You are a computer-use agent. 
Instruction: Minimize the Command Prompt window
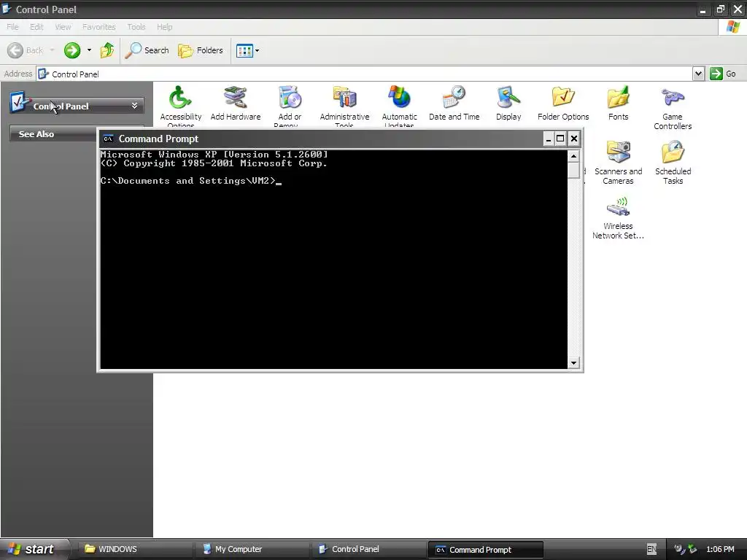coord(549,139)
